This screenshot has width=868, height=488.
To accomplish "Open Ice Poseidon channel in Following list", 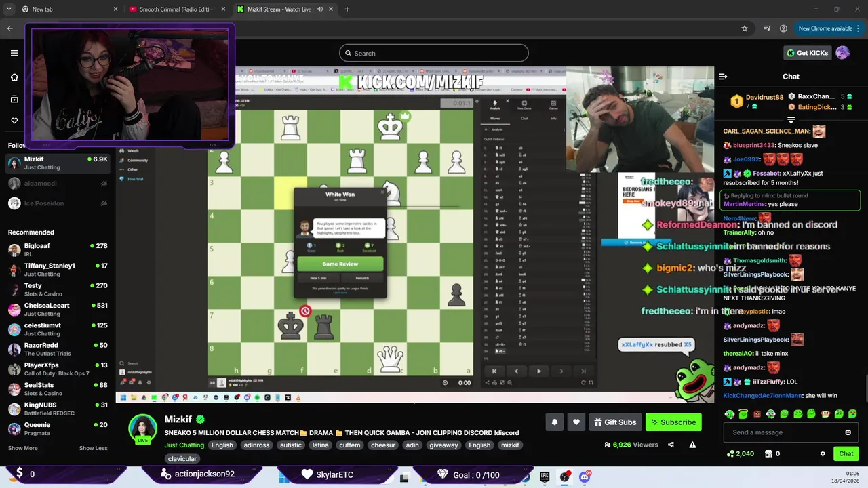I will pos(58,203).
